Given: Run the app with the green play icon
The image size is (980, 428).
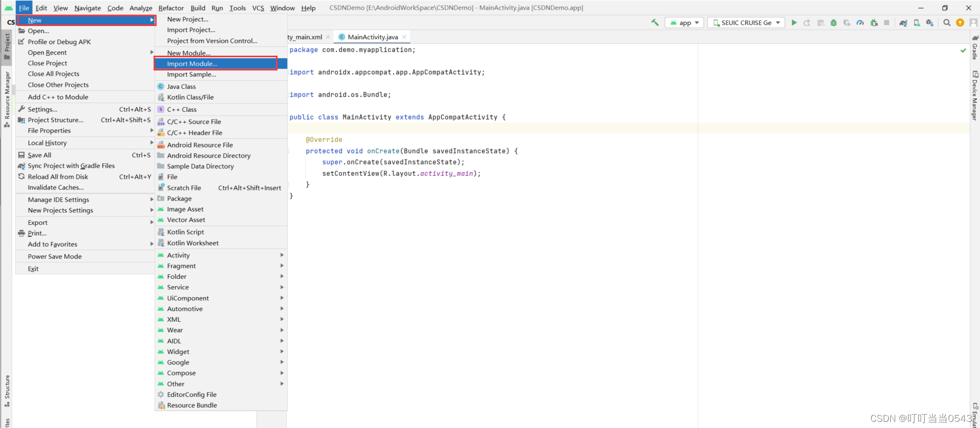Looking at the screenshot, I should click(x=794, y=22).
